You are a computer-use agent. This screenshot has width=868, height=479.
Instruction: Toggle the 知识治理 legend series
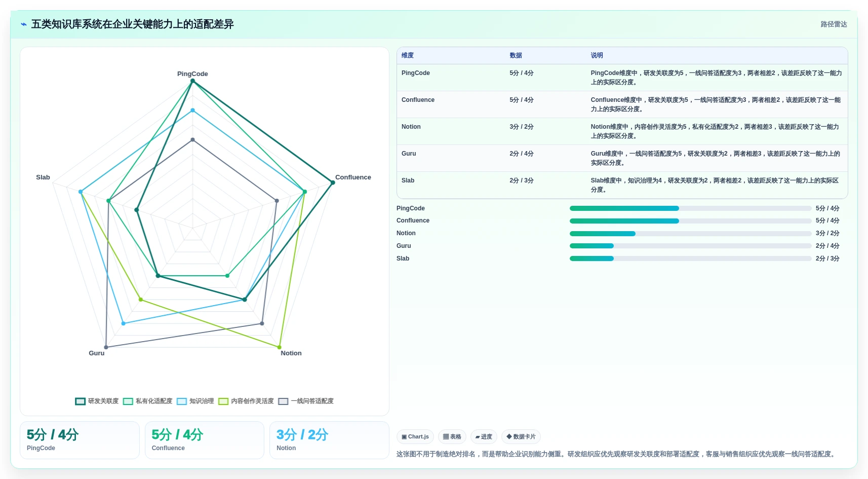pos(195,401)
